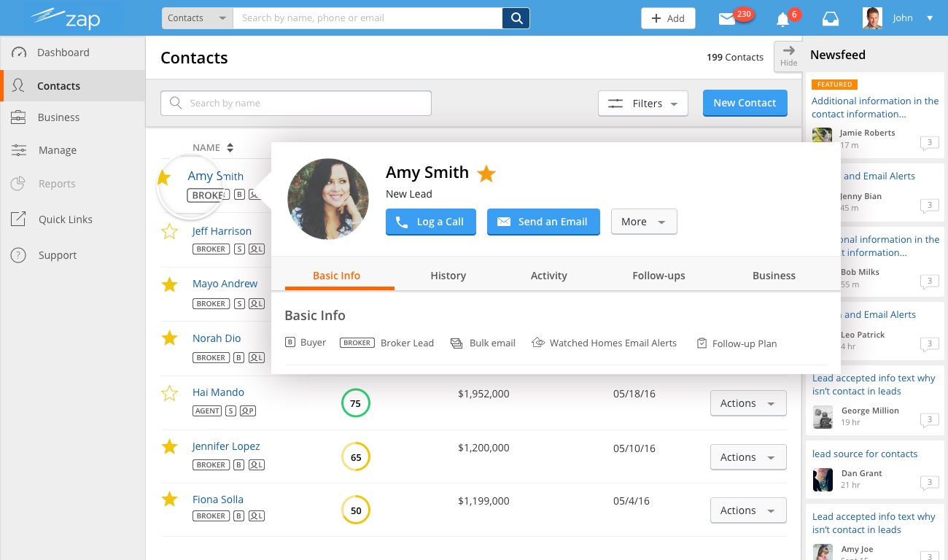
Task: Toggle the favorite star for Jeff Harrison
Action: point(169,232)
